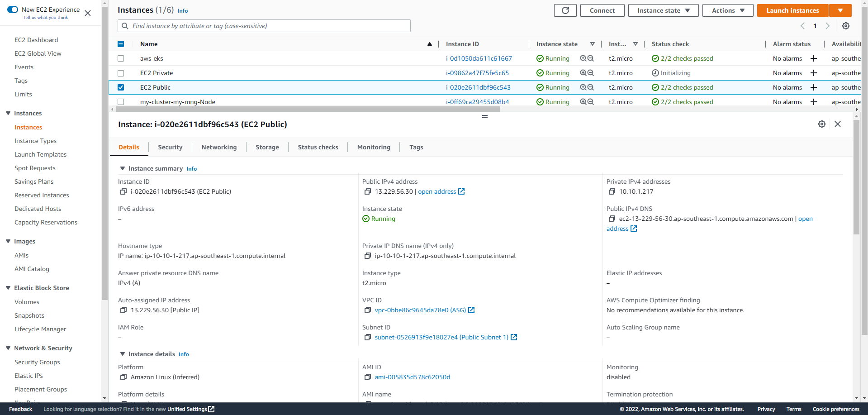
Task: Add alarm plus icon for EC2 Public row
Action: click(x=813, y=87)
